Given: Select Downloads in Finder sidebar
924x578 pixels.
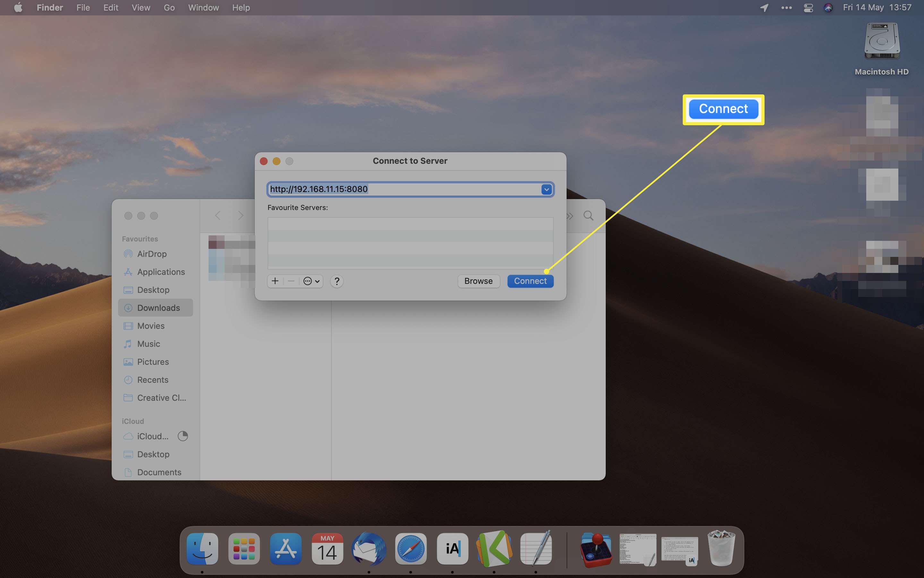Looking at the screenshot, I should tap(155, 308).
